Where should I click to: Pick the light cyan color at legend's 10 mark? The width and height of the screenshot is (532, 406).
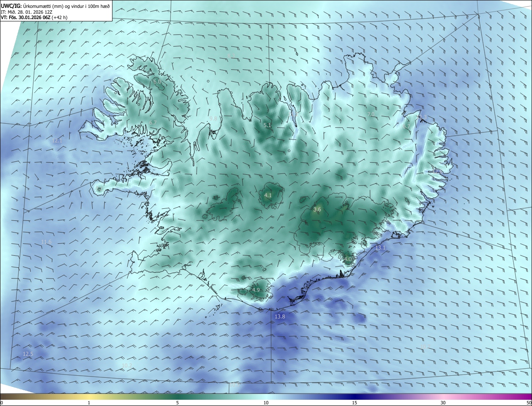[266, 397]
